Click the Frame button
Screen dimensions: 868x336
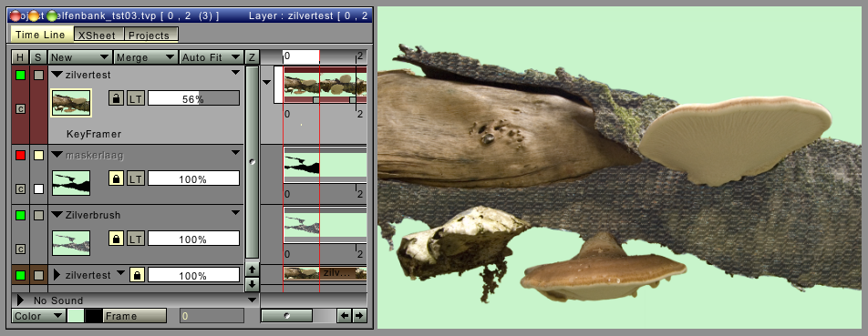135,316
